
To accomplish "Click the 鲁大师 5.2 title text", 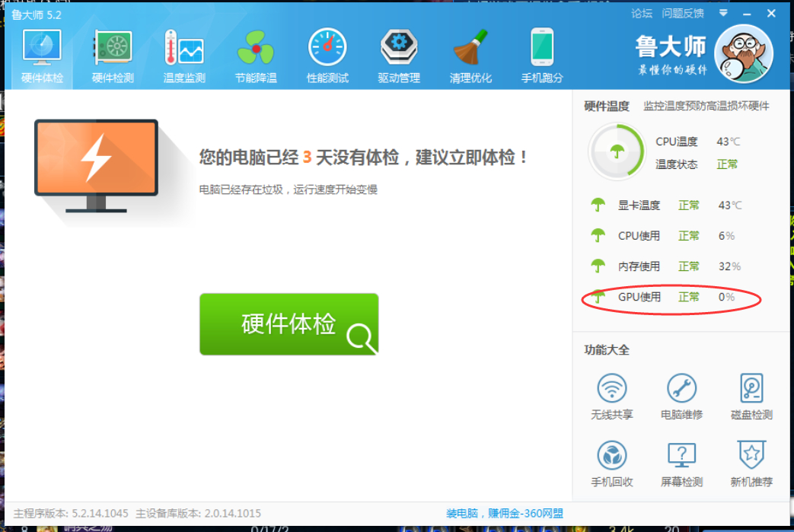I will (36, 14).
